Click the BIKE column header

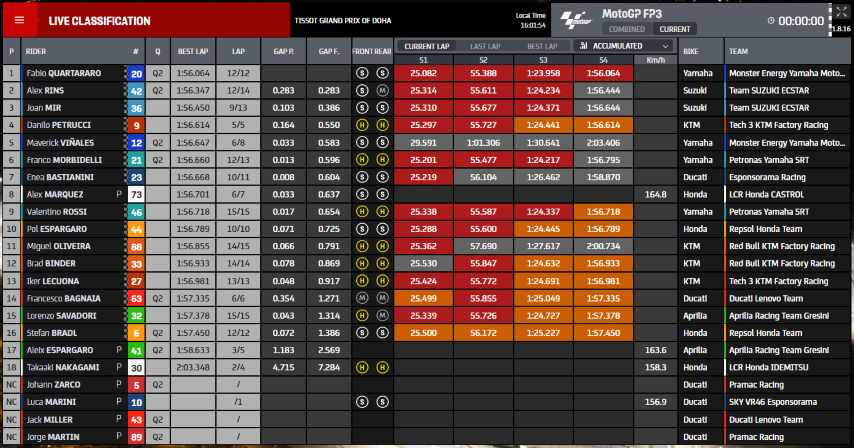point(691,51)
